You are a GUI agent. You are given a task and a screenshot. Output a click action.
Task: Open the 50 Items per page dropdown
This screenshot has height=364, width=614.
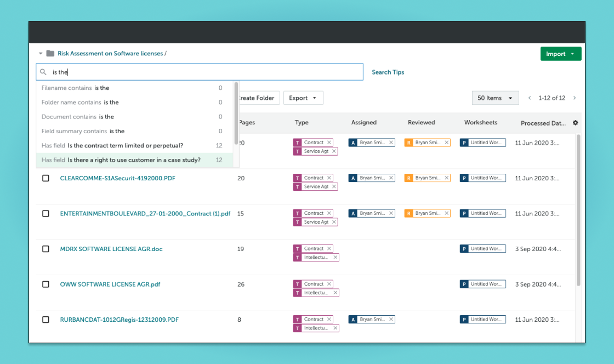tap(495, 98)
